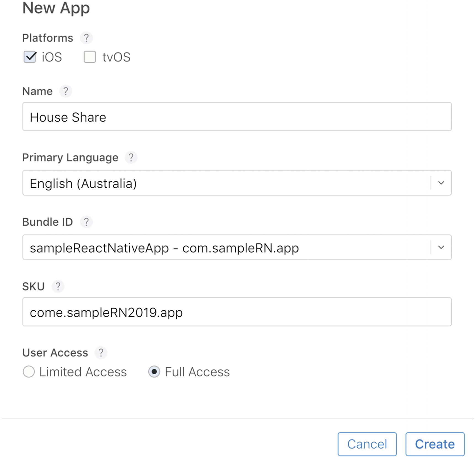Viewport: 476px width, 458px height.
Task: Click the tvOS label text
Action: click(x=116, y=57)
